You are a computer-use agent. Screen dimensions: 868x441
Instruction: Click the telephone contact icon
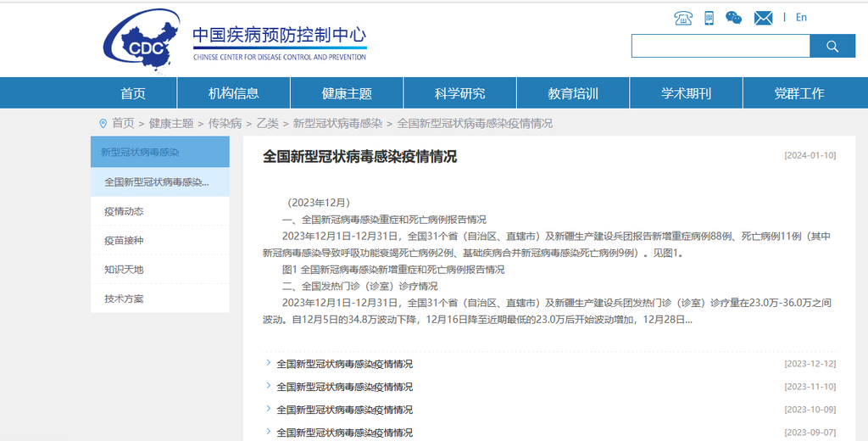683,18
